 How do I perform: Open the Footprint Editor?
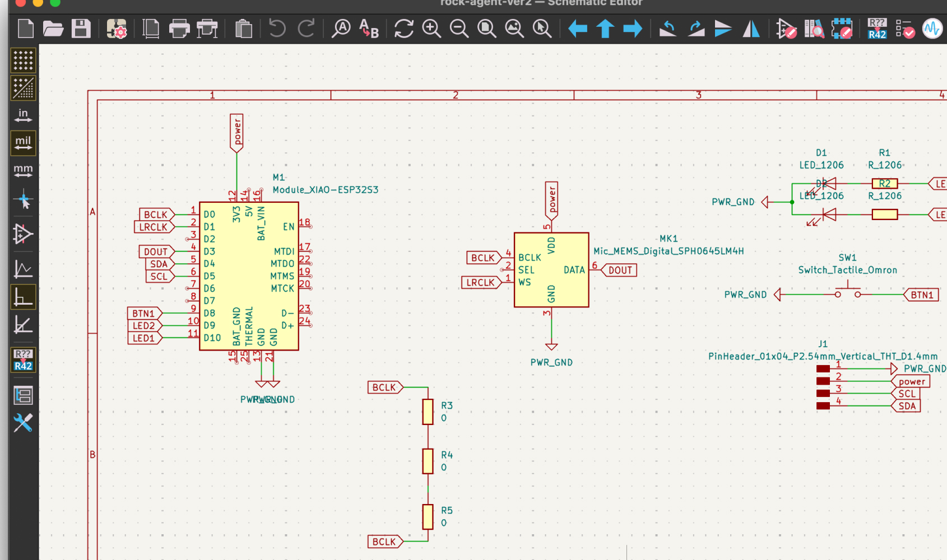(x=842, y=29)
